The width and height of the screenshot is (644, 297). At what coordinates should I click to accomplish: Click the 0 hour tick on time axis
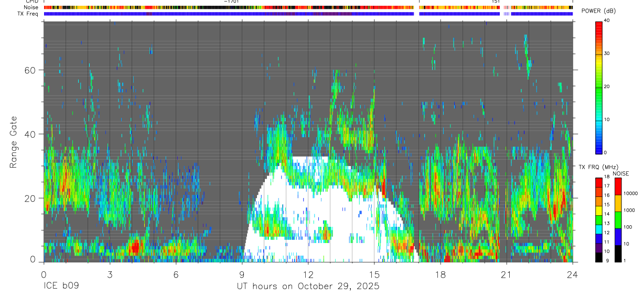[44, 274]
